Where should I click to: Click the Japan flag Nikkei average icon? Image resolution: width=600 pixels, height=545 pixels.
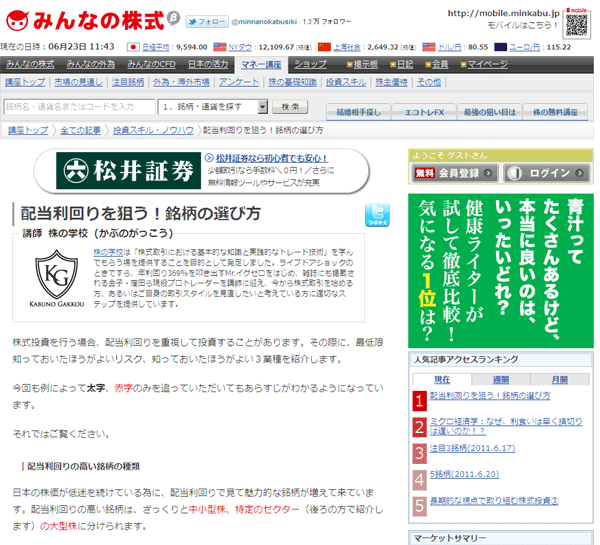[134, 47]
